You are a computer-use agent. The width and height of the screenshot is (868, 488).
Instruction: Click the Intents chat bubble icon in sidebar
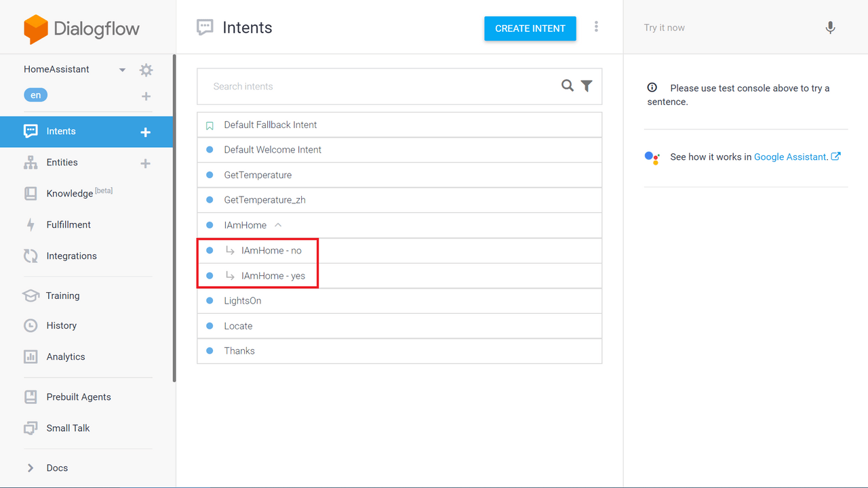[31, 131]
